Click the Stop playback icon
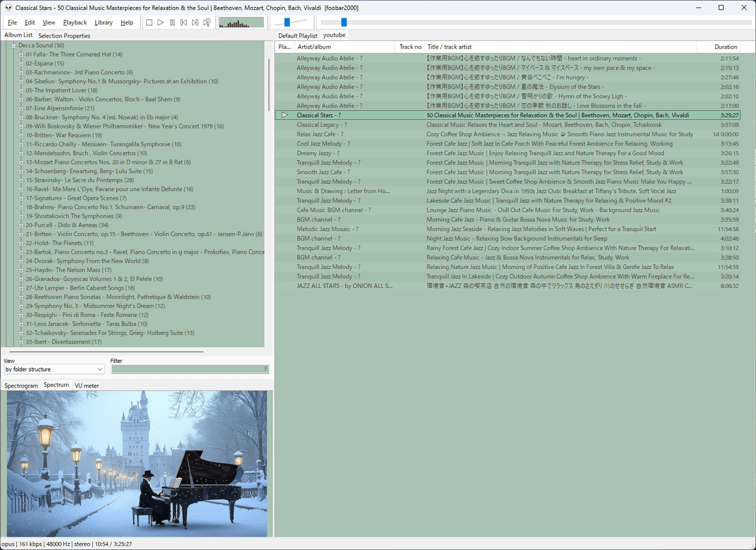Screen dimensions: 756x550 click(149, 22)
